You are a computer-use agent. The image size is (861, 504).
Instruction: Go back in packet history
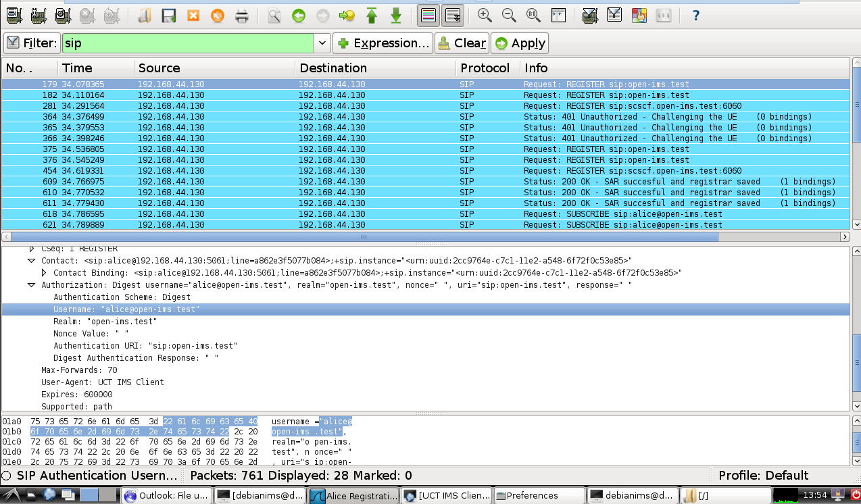coord(298,15)
